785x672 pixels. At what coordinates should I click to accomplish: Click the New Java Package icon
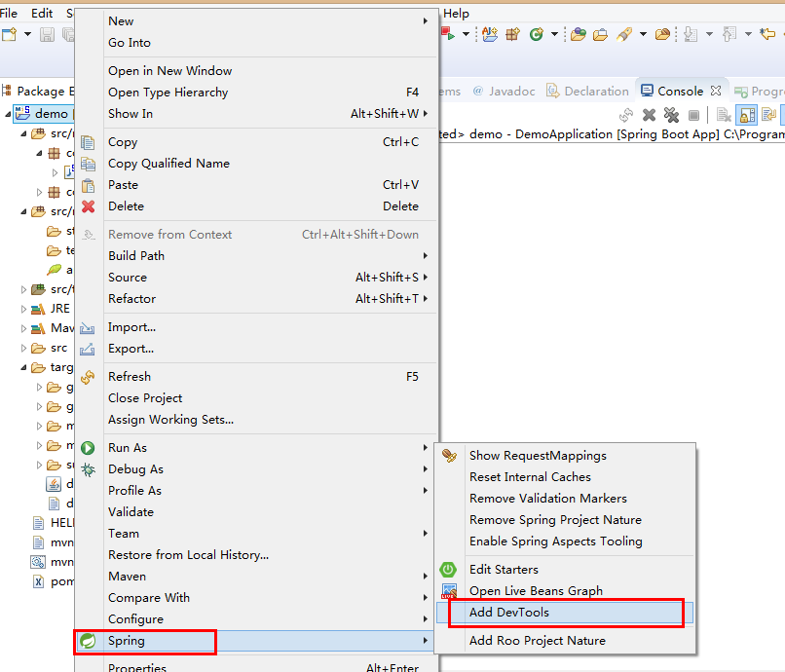click(512, 34)
